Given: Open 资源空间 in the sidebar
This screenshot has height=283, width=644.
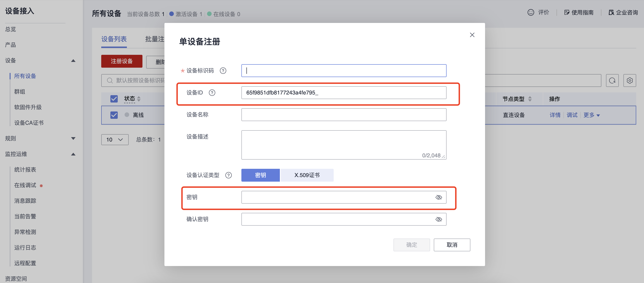Looking at the screenshot, I should click(x=16, y=279).
